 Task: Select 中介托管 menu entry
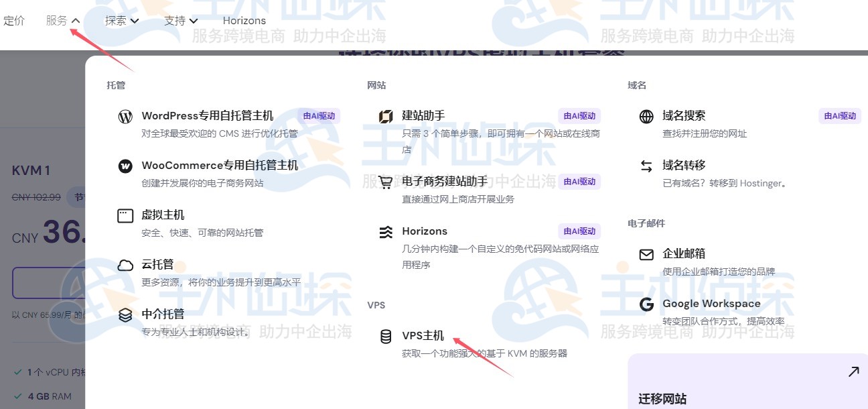click(x=163, y=314)
